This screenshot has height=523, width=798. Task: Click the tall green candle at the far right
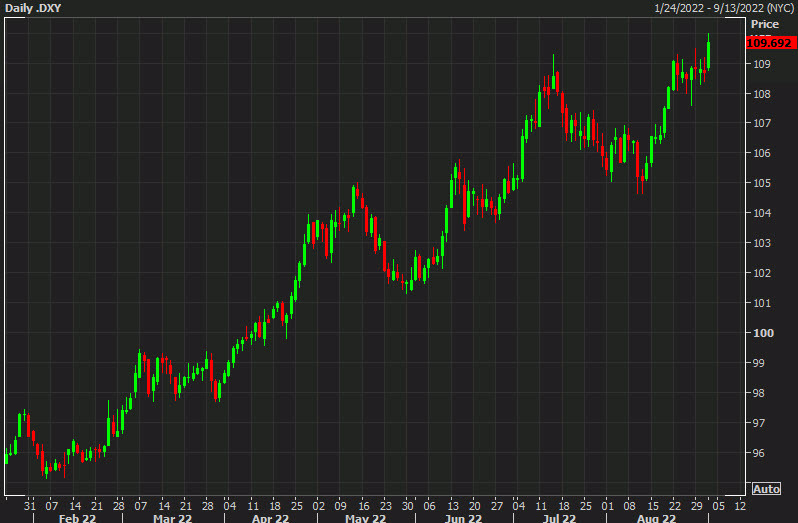708,52
